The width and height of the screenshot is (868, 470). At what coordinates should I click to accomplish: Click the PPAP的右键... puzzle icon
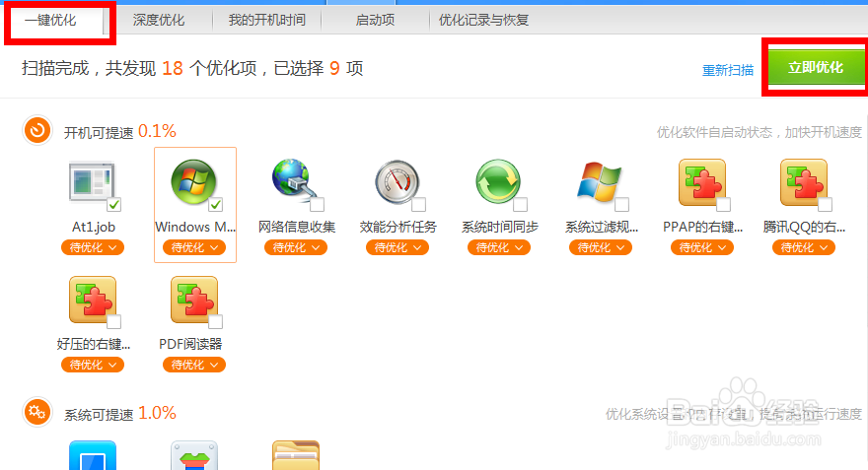click(702, 182)
